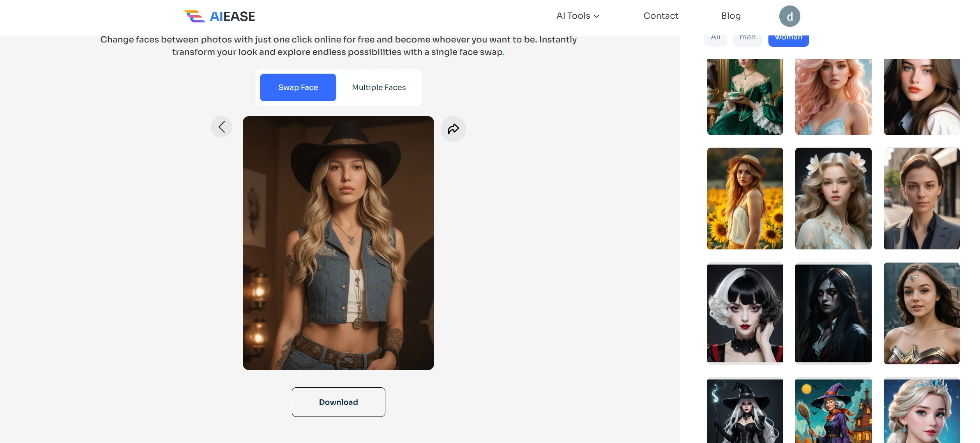This screenshot has height=443, width=980.
Task: Toggle the Man filter button
Action: coord(747,37)
